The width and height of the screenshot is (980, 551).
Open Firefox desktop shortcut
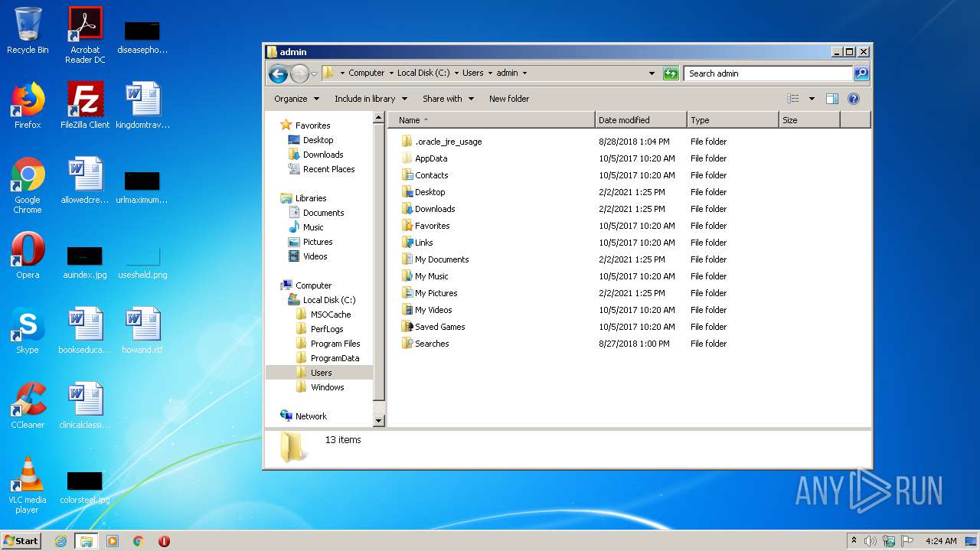(28, 106)
